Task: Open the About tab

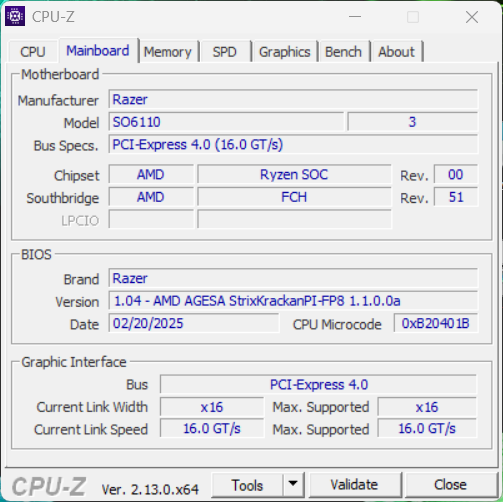Action: click(x=396, y=52)
